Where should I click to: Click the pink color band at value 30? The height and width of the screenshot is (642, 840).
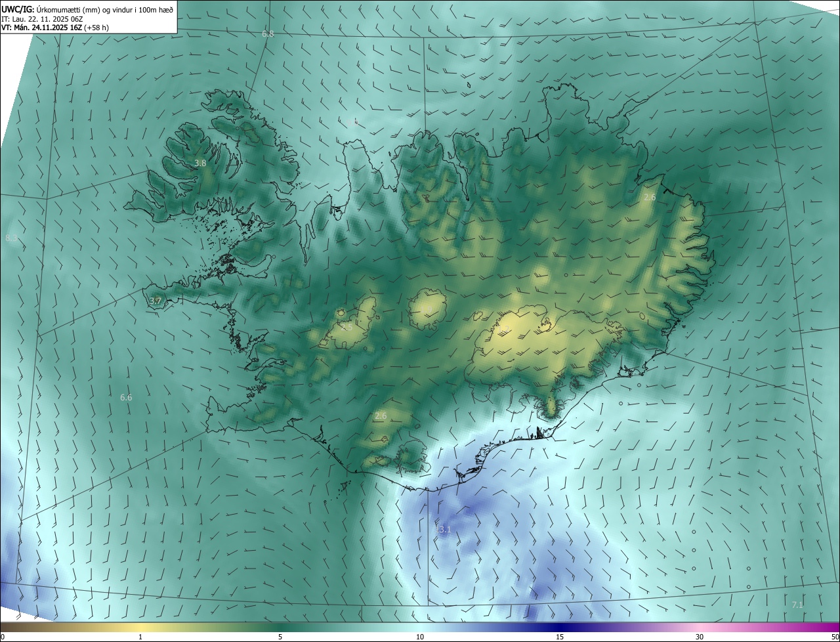click(700, 627)
